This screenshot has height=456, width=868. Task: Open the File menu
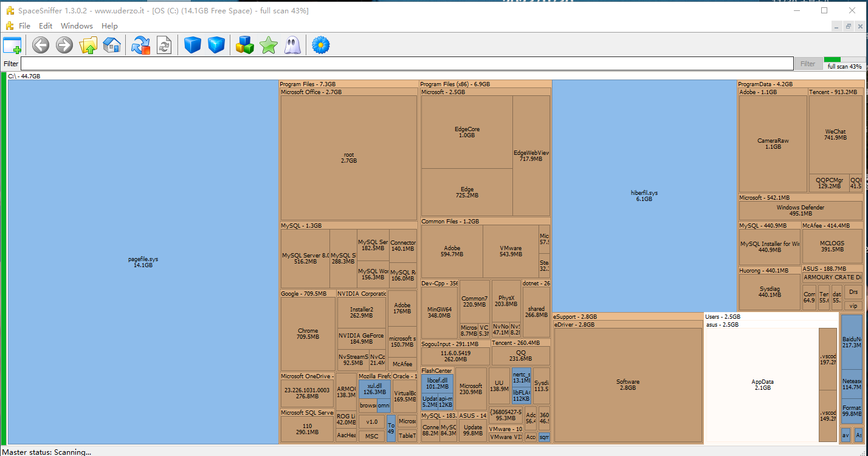[x=24, y=26]
